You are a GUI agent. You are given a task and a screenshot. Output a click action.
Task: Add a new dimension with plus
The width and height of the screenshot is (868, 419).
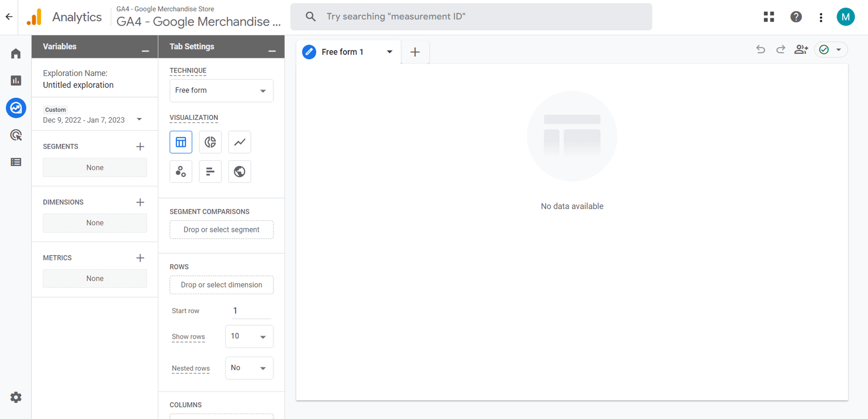pos(140,202)
